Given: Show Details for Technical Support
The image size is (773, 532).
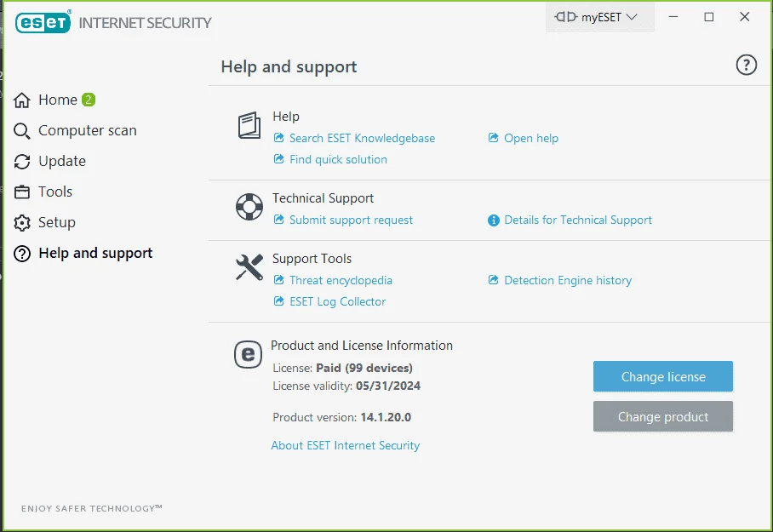Looking at the screenshot, I should (578, 220).
